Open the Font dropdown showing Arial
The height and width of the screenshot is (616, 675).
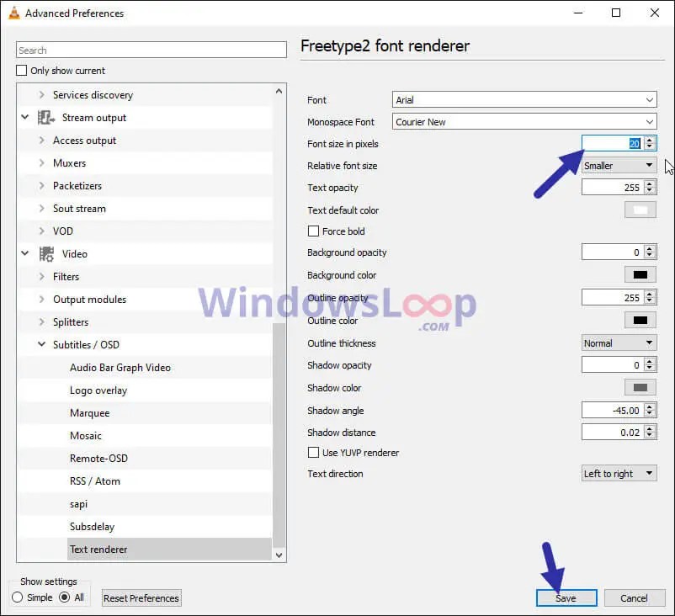(524, 100)
